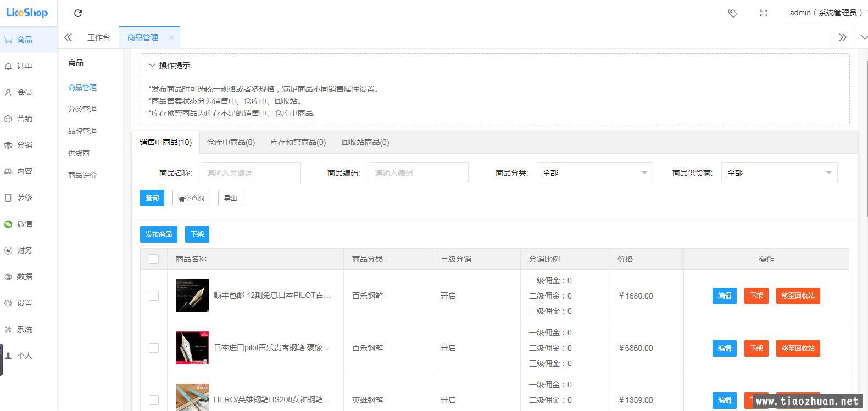Switch to 销售中商品(10) tab
This screenshot has width=868, height=411.
(165, 142)
